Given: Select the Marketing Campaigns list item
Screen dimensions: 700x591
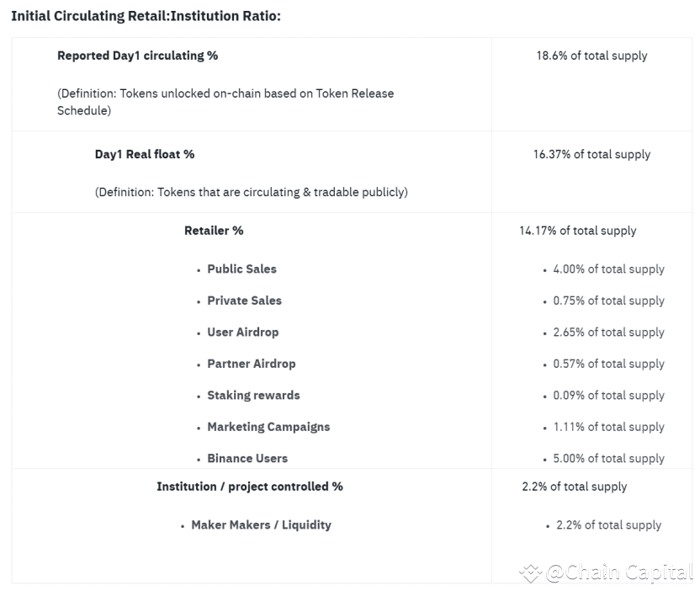Looking at the screenshot, I should 268,427.
